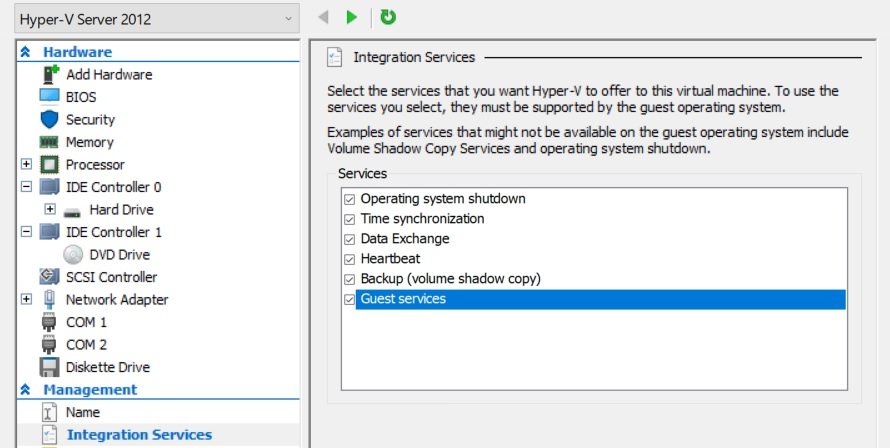Select the Diskette Drive floppy icon
Screen dimensions: 890x448
coord(50,367)
